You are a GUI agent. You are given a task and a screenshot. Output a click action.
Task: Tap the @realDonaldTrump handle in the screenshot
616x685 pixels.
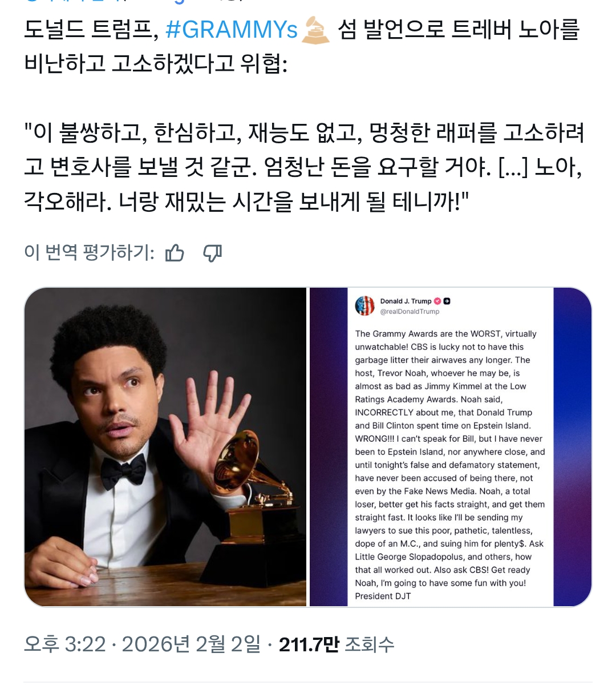410,312
